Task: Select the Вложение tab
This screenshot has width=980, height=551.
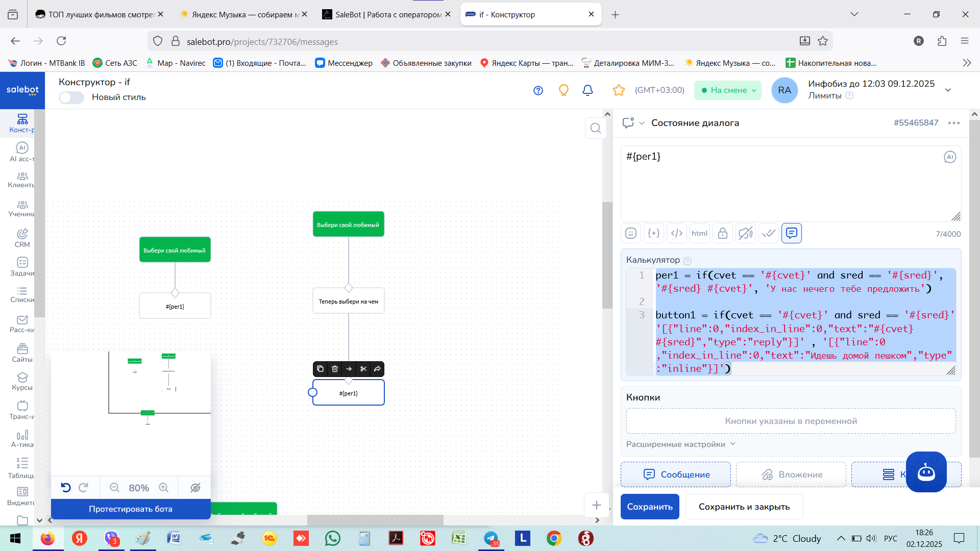Action: 791,474
